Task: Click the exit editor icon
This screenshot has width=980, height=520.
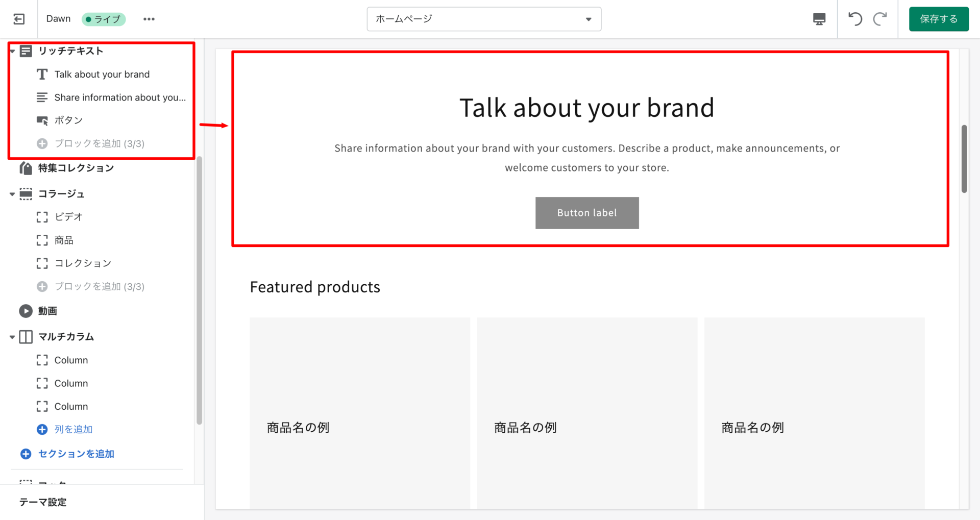Action: point(19,19)
